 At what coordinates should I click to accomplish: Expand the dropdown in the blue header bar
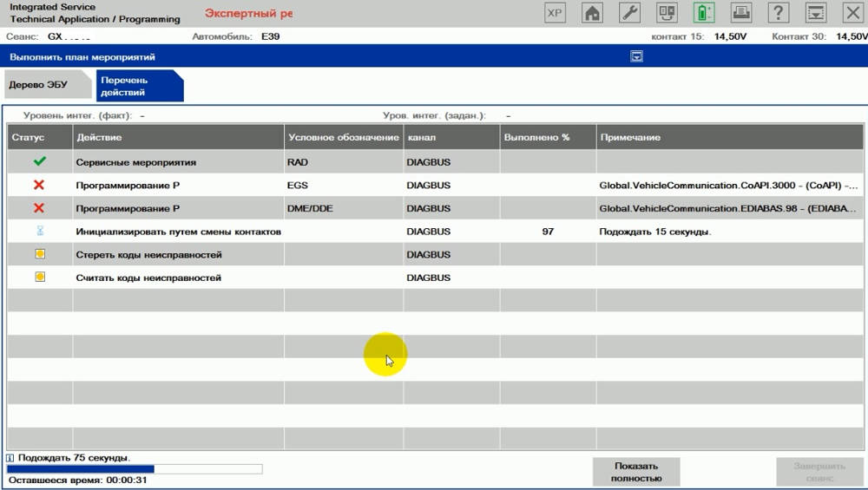(x=636, y=56)
